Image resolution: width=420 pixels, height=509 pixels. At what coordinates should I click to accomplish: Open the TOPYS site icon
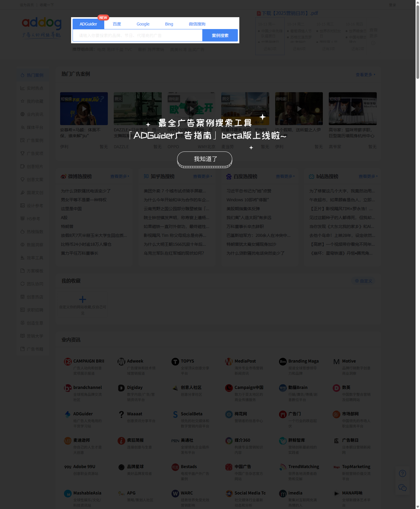point(175,362)
